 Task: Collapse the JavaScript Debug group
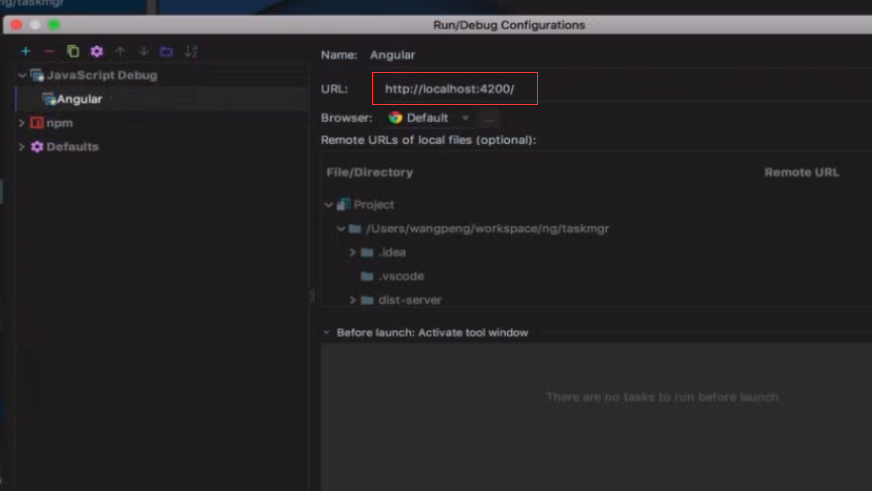point(22,75)
